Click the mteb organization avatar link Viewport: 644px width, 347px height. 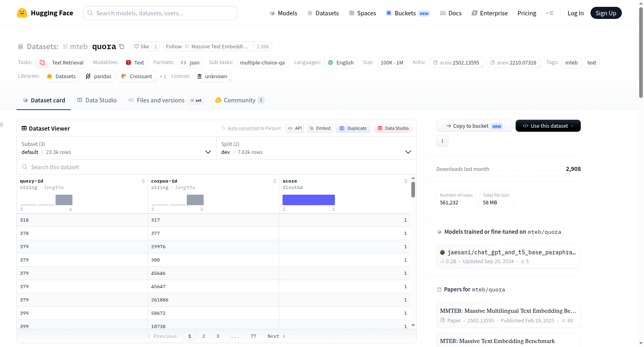point(66,46)
